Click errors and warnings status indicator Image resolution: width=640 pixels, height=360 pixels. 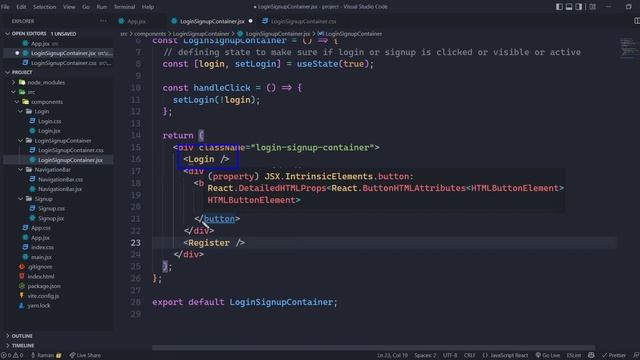click(x=12, y=356)
